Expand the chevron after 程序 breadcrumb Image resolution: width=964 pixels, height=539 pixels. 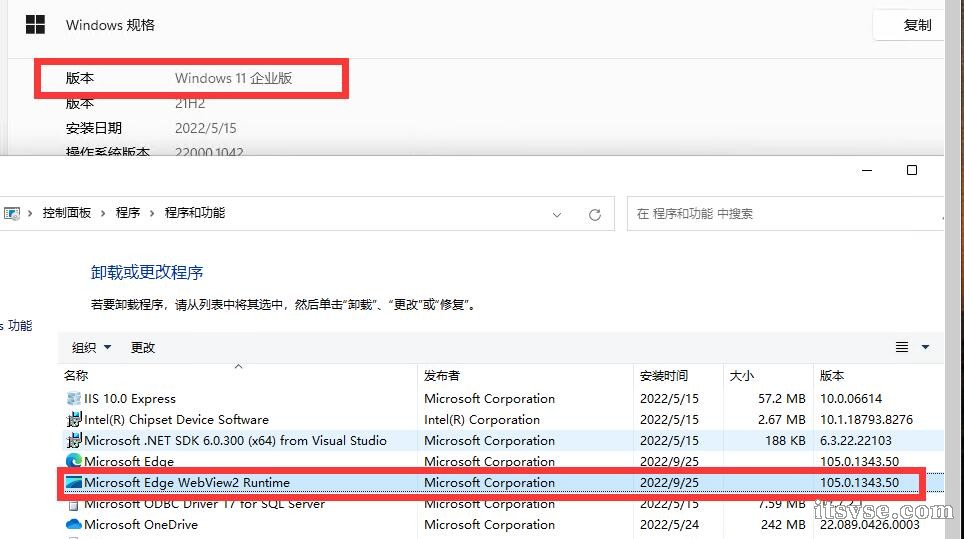[x=152, y=213]
